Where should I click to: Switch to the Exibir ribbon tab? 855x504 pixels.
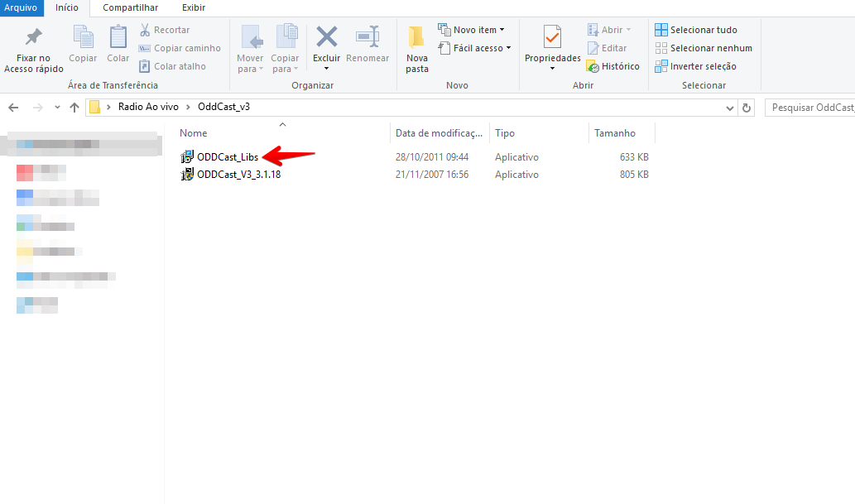[x=194, y=7]
